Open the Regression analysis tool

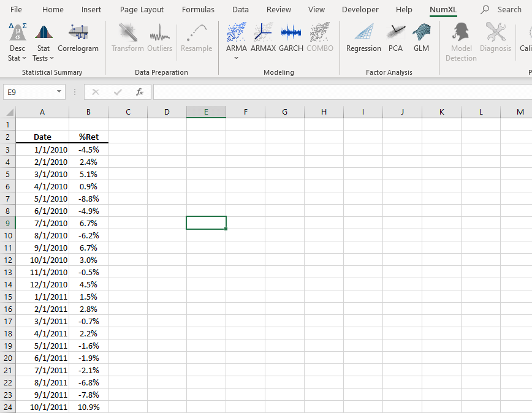tap(363, 38)
